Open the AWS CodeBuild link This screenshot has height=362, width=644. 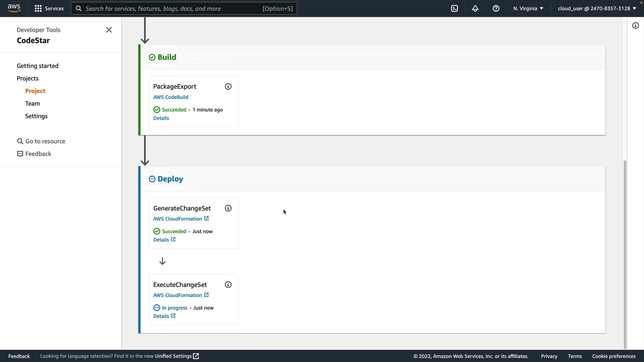click(171, 97)
